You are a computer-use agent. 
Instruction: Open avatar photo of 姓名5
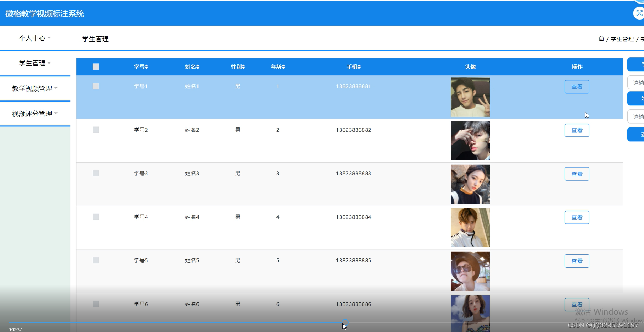tap(470, 271)
